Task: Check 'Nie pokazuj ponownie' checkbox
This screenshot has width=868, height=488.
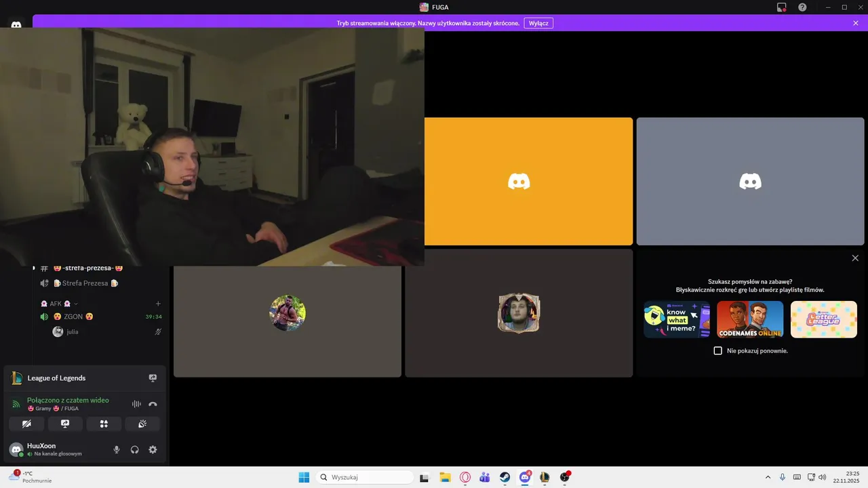Action: (718, 351)
